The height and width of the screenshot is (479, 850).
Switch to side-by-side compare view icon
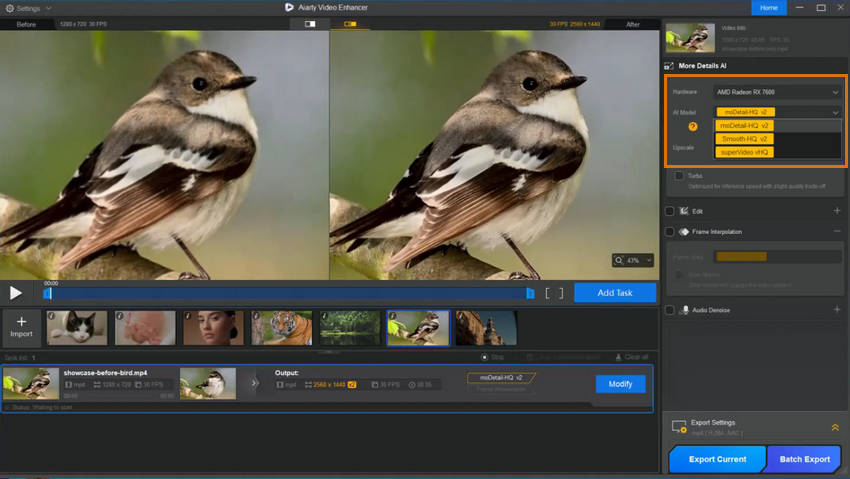tap(350, 24)
